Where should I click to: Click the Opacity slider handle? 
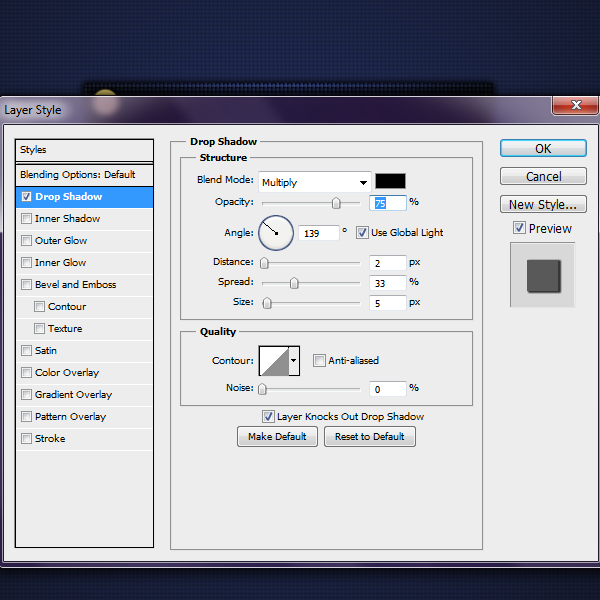[336, 203]
